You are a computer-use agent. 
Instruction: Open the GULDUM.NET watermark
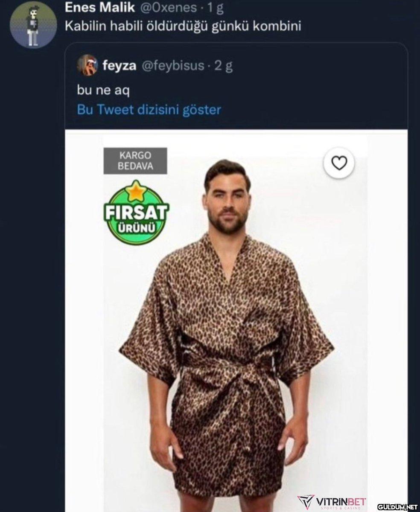click(x=398, y=506)
